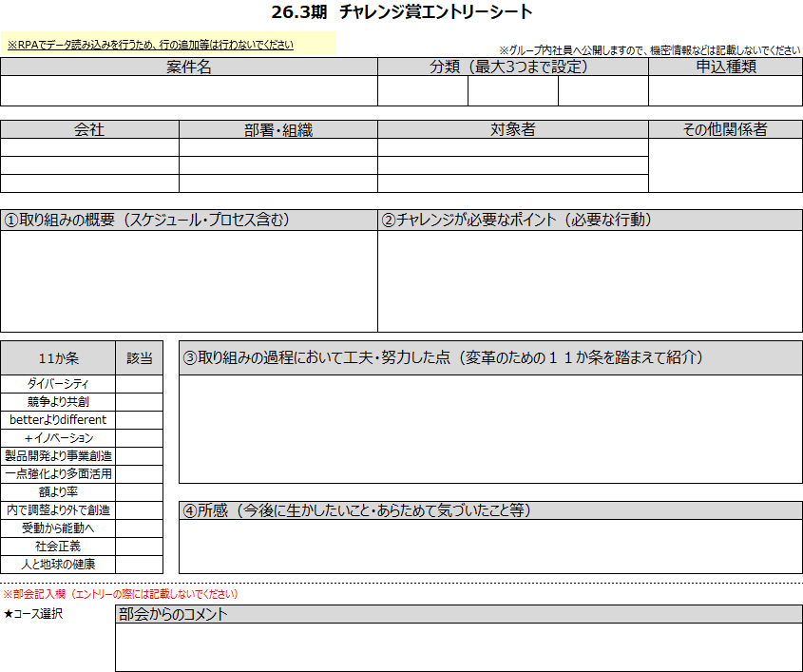Click the ①取り組みの概要 text area
This screenshot has width=803, height=672.
(x=188, y=280)
